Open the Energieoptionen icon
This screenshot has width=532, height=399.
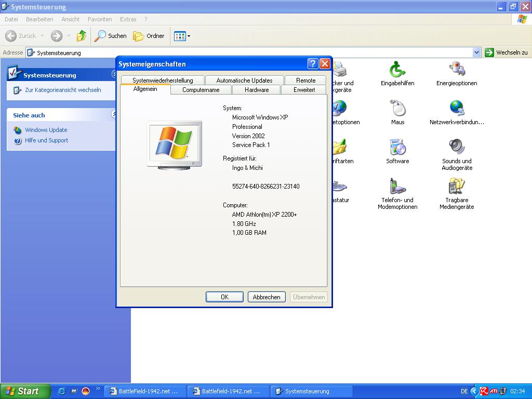[457, 74]
